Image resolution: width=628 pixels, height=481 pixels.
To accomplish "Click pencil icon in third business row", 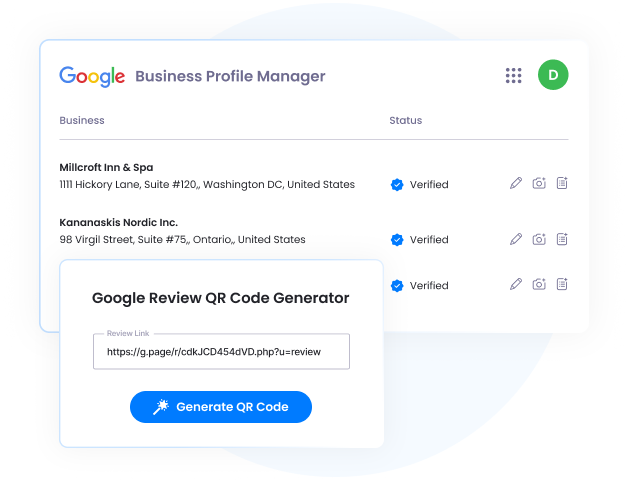I will click(516, 285).
